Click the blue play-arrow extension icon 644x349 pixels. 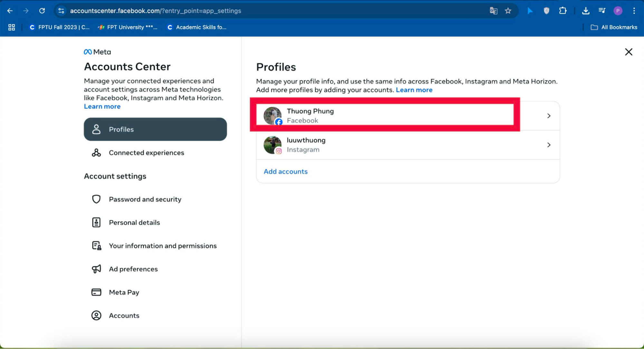(x=530, y=11)
